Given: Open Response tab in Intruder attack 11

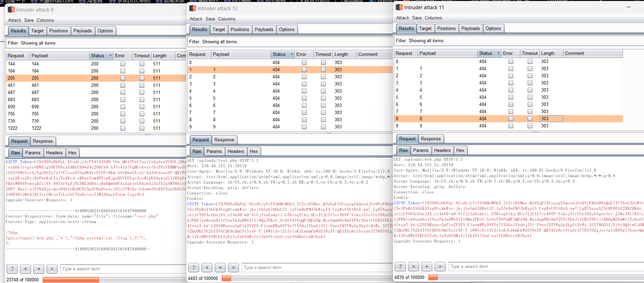Looking at the screenshot, I should 431,139.
